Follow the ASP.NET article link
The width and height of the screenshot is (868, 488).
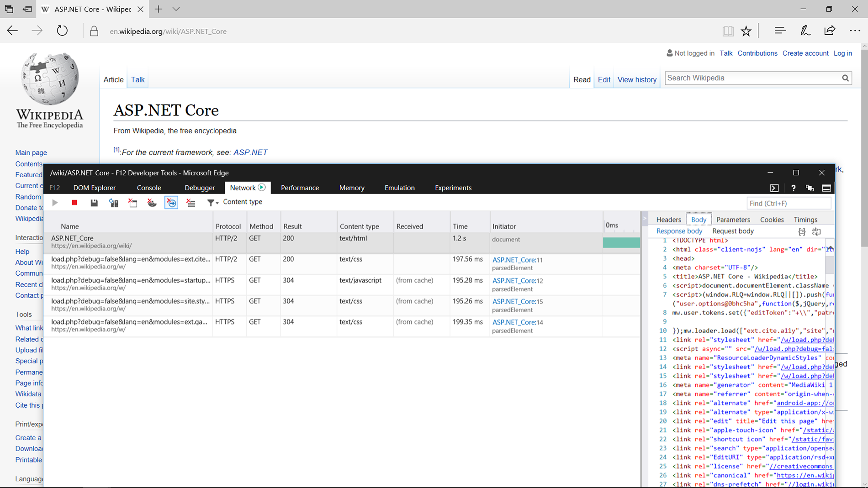coord(250,152)
